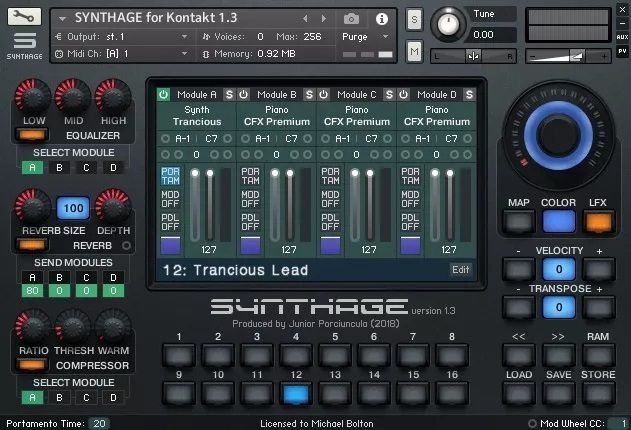Select CFX Premium sound in Module B
This screenshot has width=631, height=430.
277,116
